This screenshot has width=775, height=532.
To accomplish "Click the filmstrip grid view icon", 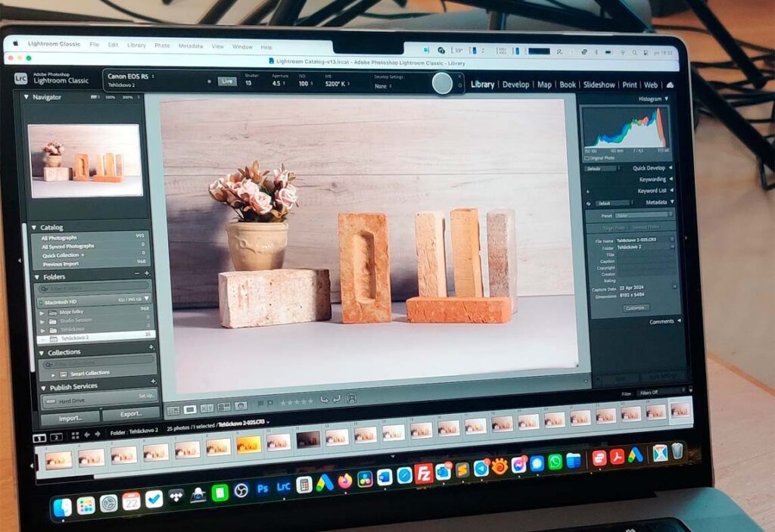I will pyautogui.click(x=75, y=436).
